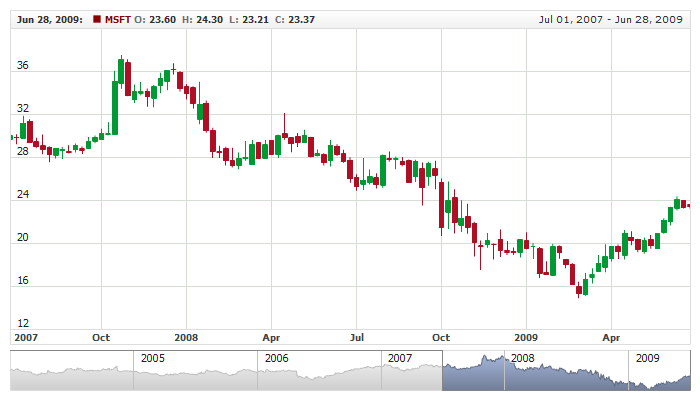Click the 2009 label on main x-axis

[x=528, y=338]
